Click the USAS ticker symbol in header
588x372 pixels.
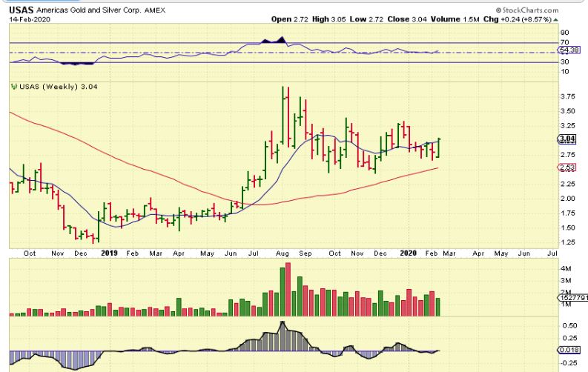22,10
